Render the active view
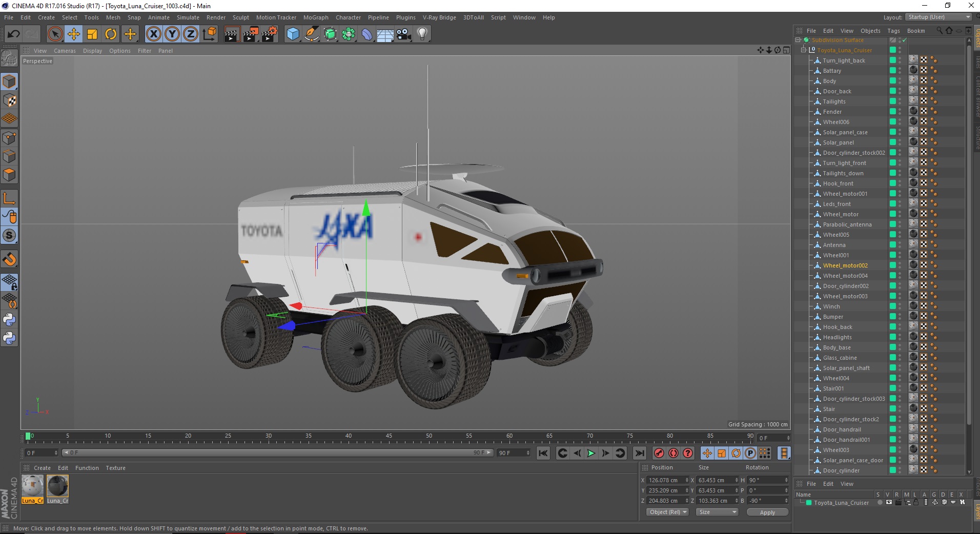 click(232, 34)
